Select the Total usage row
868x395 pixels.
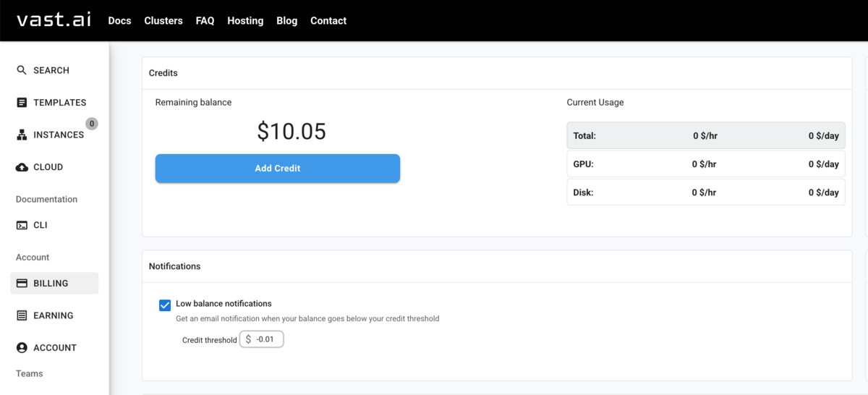pos(705,136)
